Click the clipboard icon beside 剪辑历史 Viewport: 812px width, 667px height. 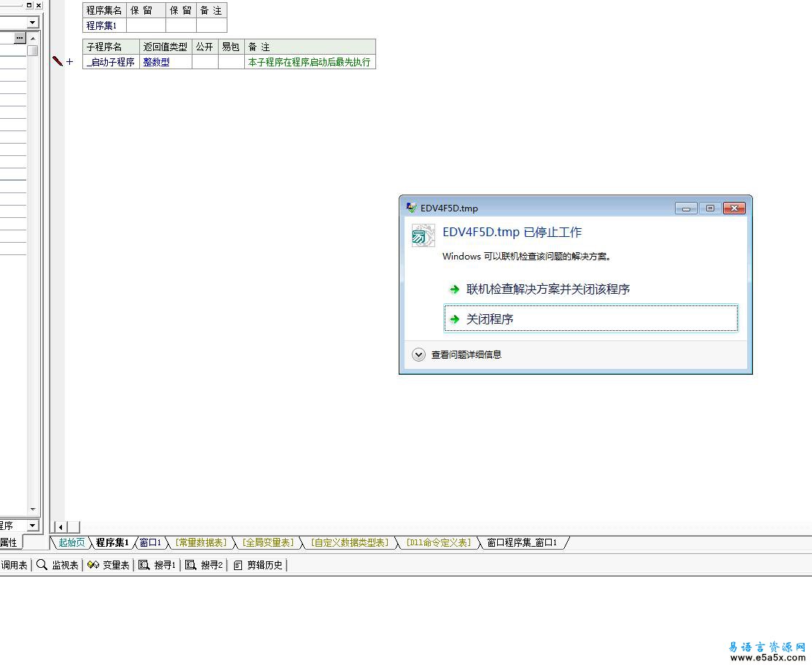coord(238,565)
